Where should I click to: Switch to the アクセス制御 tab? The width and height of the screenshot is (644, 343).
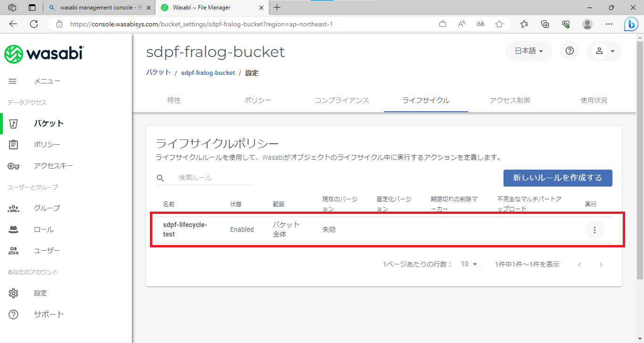click(x=510, y=100)
